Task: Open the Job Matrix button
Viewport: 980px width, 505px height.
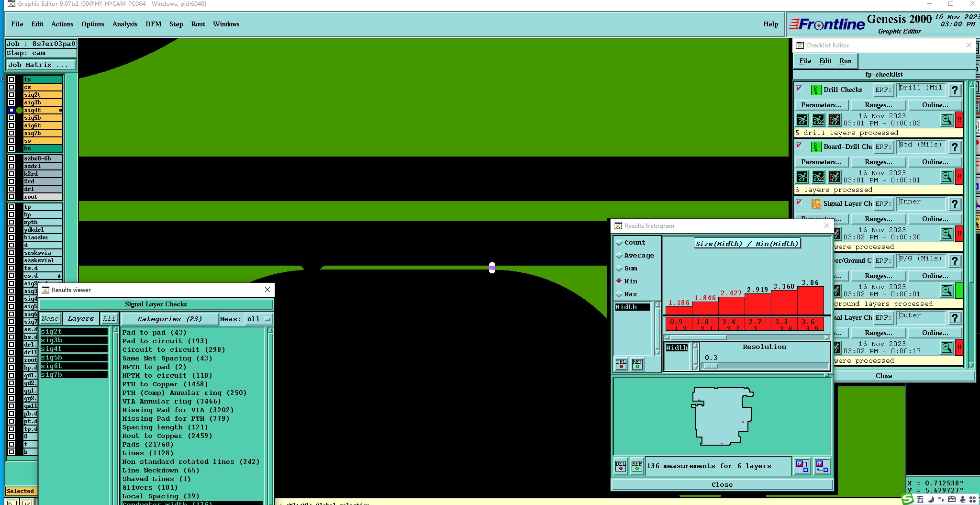Action: pyautogui.click(x=41, y=65)
